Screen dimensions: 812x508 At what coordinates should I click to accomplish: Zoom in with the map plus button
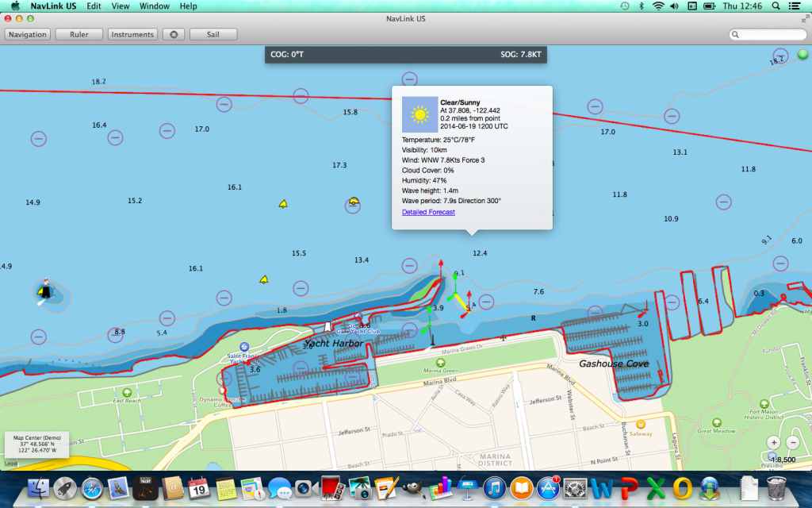click(x=773, y=443)
